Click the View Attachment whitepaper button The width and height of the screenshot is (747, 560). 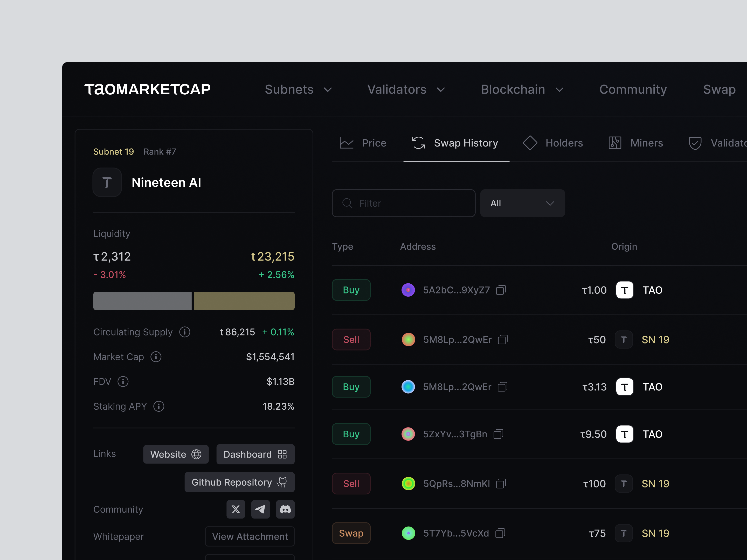coord(250,536)
